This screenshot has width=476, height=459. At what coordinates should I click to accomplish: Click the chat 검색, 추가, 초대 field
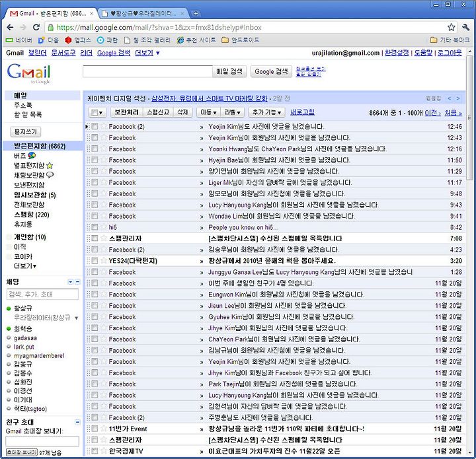point(42,294)
